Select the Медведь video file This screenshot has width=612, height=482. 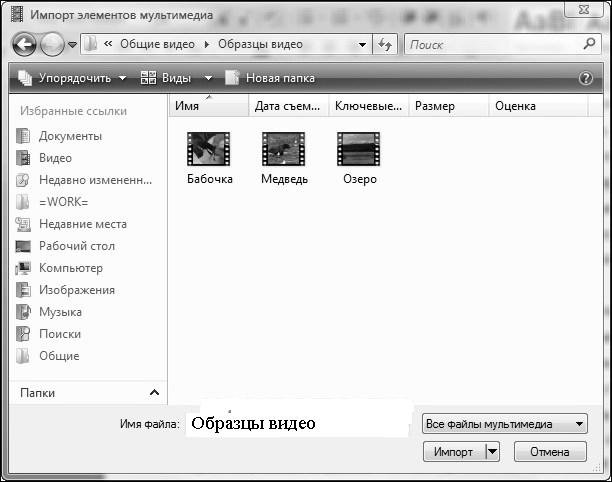pos(284,150)
